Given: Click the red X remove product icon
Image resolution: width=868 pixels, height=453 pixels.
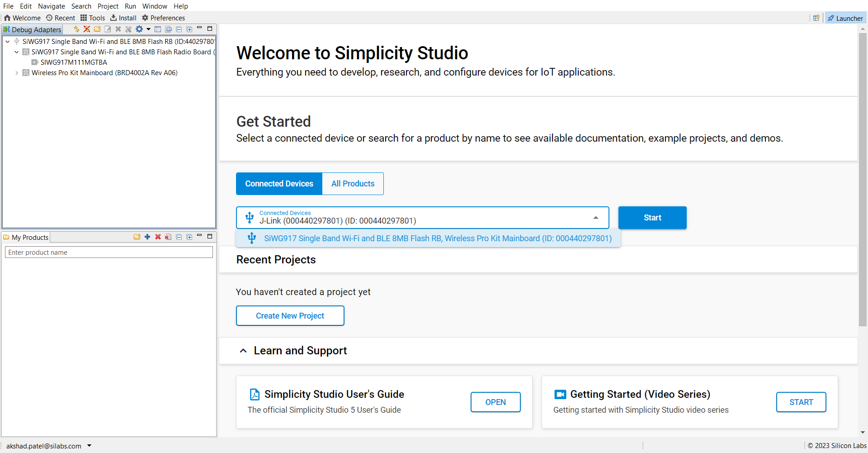Looking at the screenshot, I should tap(158, 237).
